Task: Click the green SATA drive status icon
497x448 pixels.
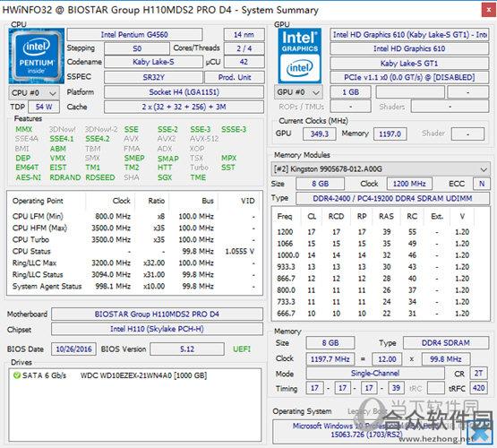Action: [16, 375]
